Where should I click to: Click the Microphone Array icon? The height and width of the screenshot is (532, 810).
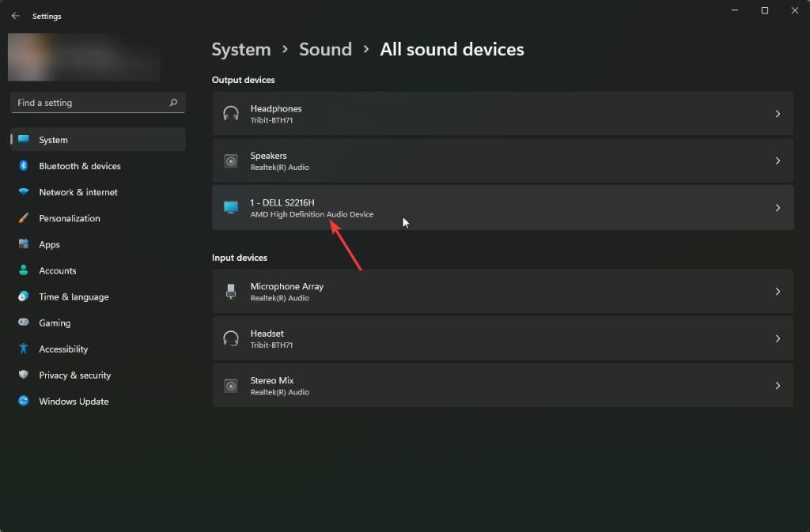[x=231, y=292]
